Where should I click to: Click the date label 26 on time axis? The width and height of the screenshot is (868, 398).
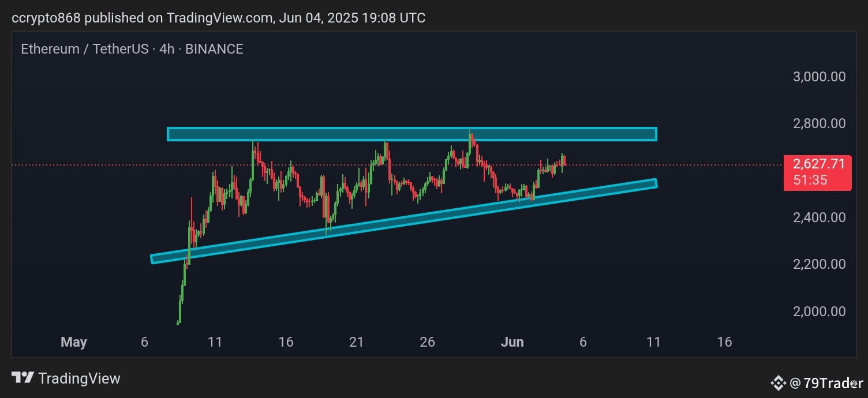427,342
